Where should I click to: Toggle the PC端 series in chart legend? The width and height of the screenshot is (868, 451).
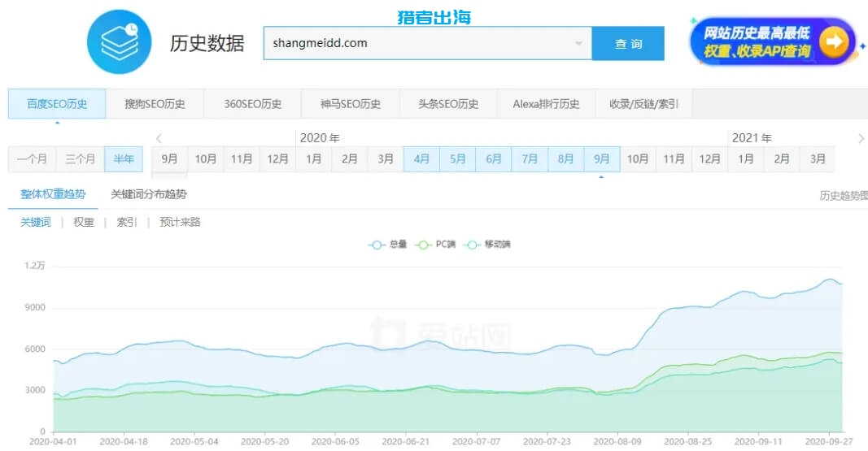pyautogui.click(x=435, y=245)
